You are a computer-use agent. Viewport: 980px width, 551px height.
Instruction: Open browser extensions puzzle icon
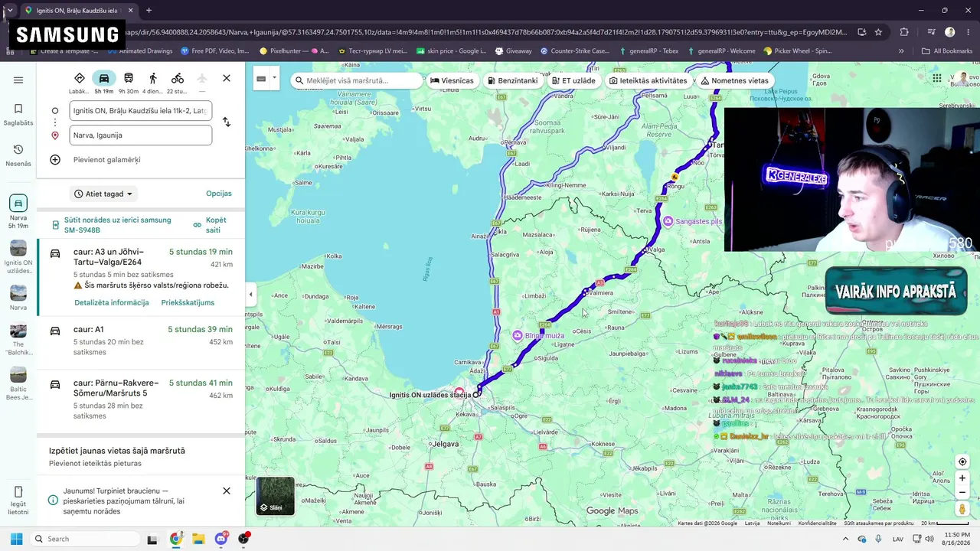coord(904,32)
